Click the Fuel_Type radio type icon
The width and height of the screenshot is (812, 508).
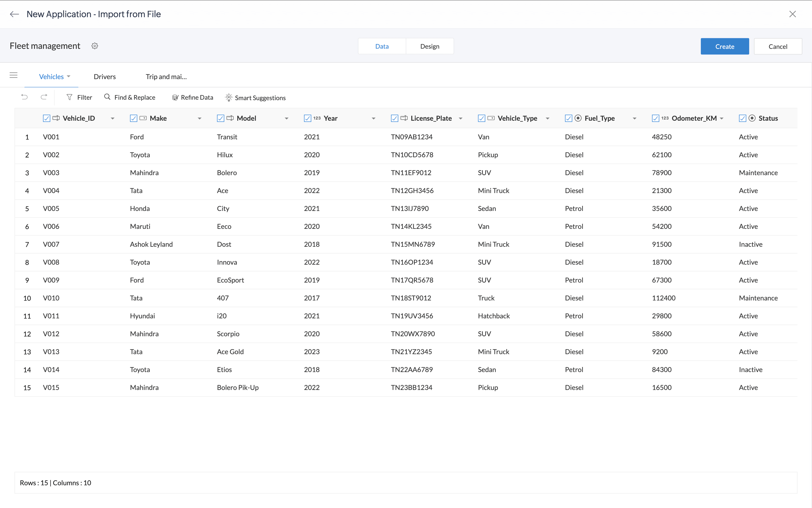point(578,118)
